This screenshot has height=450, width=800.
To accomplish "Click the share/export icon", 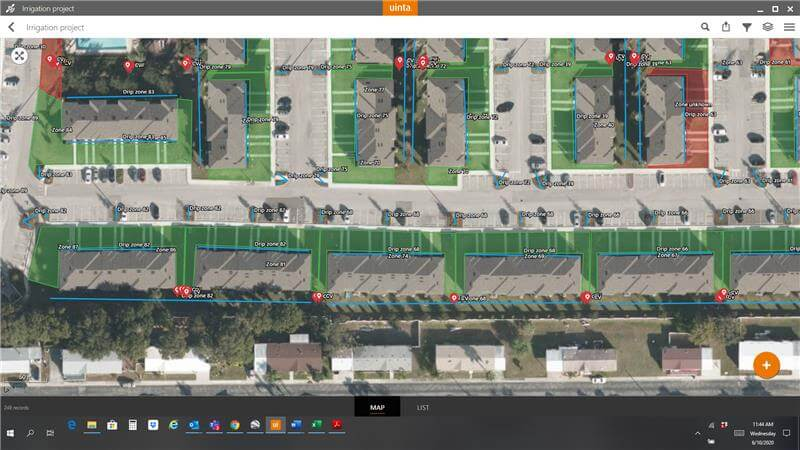I will click(726, 27).
